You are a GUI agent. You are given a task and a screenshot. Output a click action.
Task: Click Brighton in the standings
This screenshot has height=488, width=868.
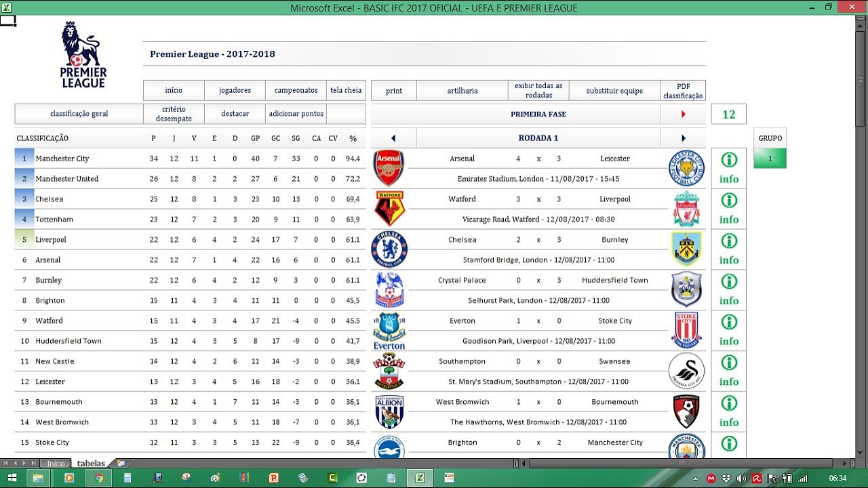tap(50, 301)
